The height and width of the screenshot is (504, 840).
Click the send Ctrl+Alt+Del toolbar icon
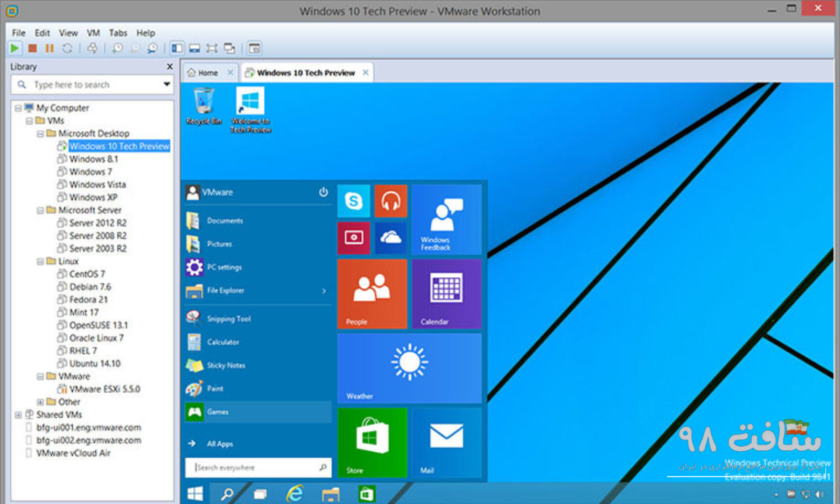coord(92,48)
